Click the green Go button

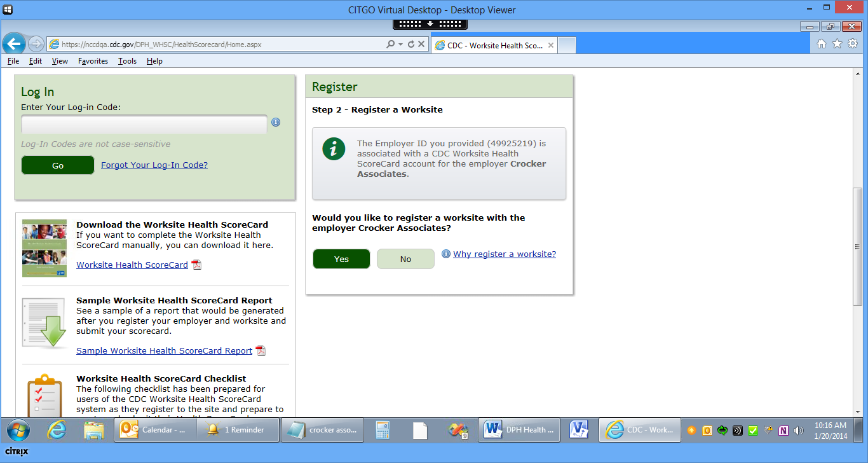[58, 165]
